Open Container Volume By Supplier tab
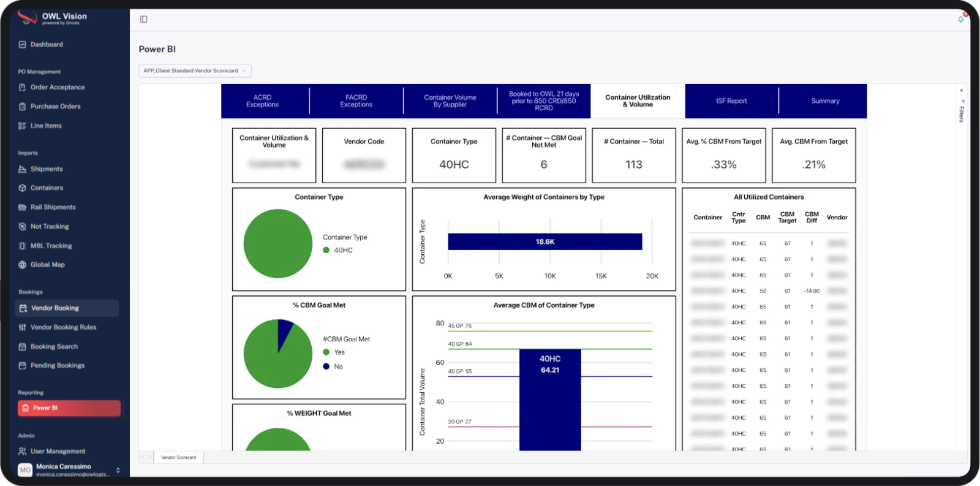Viewport: 980px width, 486px height. pyautogui.click(x=450, y=101)
